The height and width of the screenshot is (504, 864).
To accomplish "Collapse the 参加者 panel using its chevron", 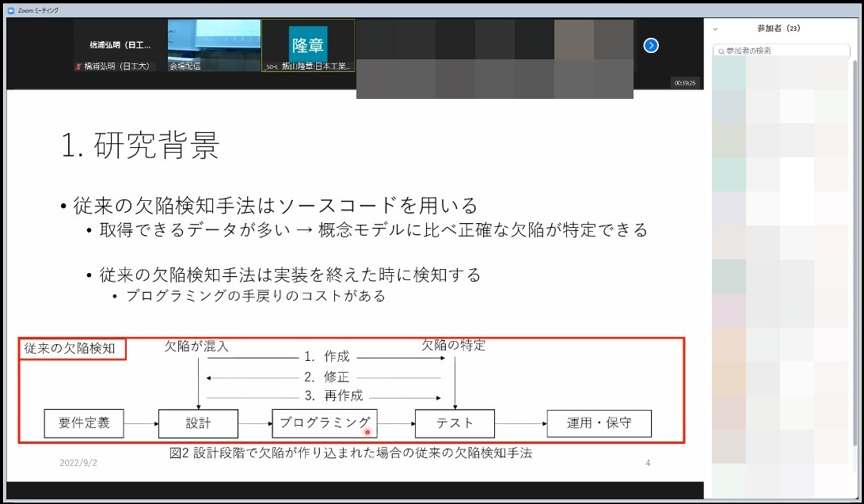I will coord(715,28).
